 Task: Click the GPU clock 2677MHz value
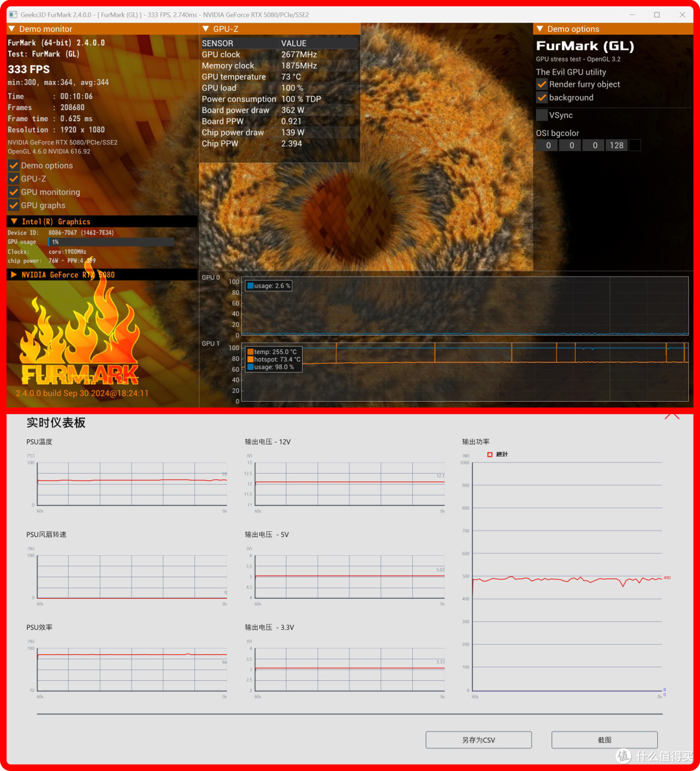pyautogui.click(x=299, y=54)
